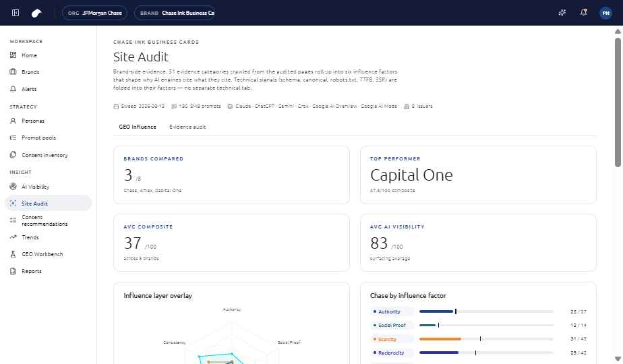Click the Alerts bell icon in sidebar
The image size is (623, 364).
(13, 89)
